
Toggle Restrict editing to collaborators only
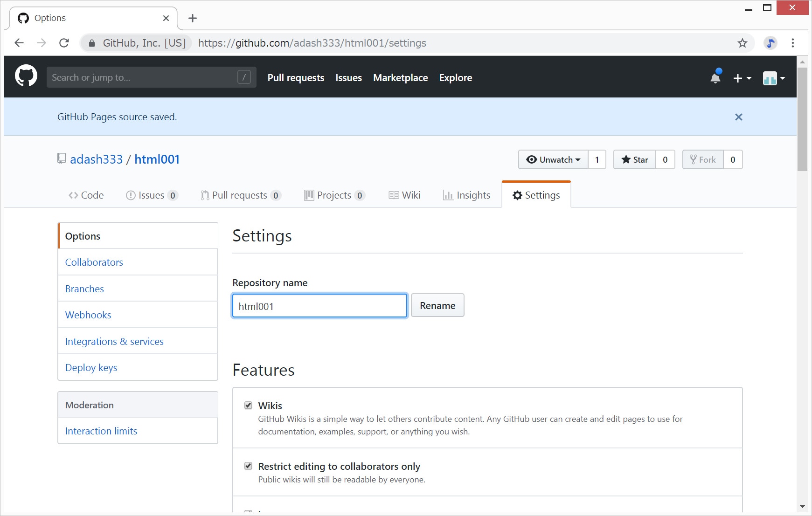tap(249, 466)
